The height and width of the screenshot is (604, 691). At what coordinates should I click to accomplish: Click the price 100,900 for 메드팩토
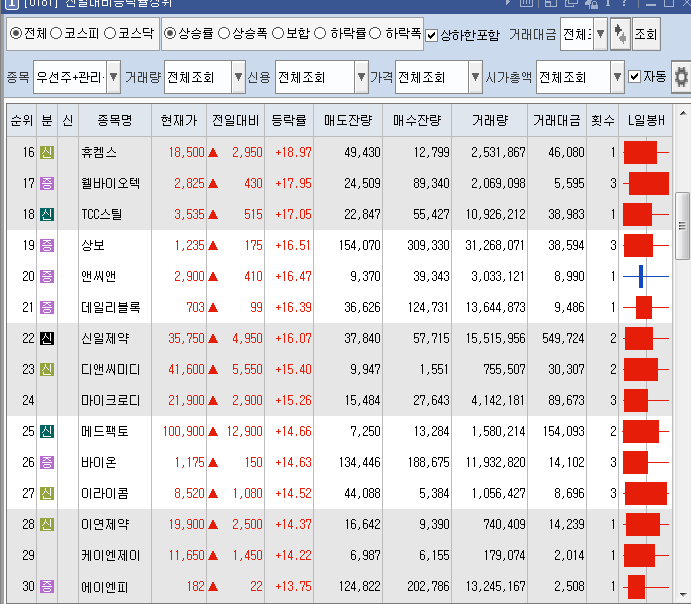pyautogui.click(x=184, y=431)
